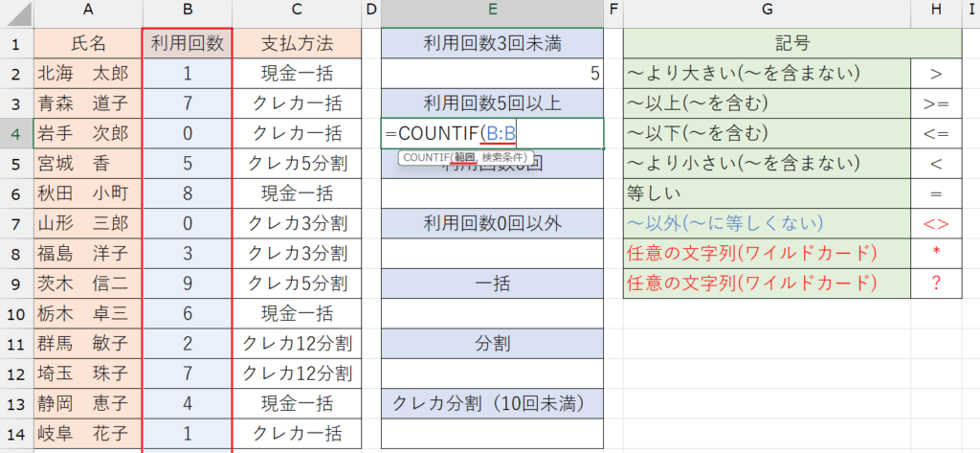The height and width of the screenshot is (453, 980).
Task: Select the >= symbol cell
Action: click(x=936, y=103)
